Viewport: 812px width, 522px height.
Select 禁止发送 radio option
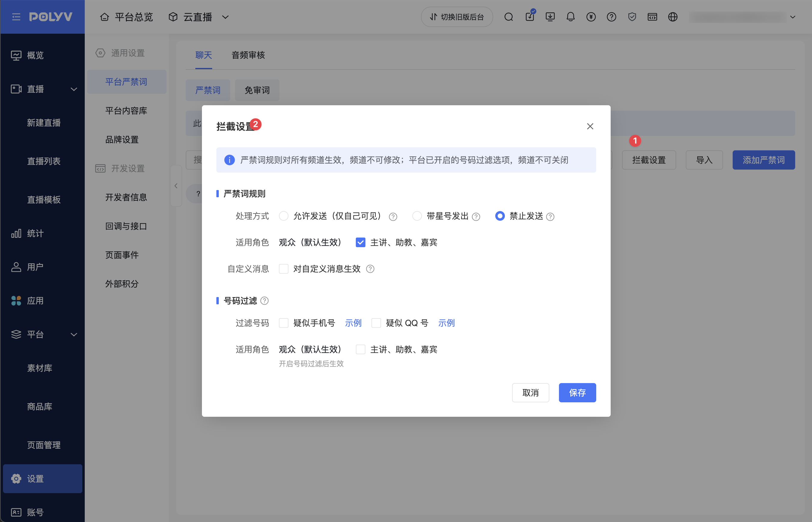[x=500, y=216]
